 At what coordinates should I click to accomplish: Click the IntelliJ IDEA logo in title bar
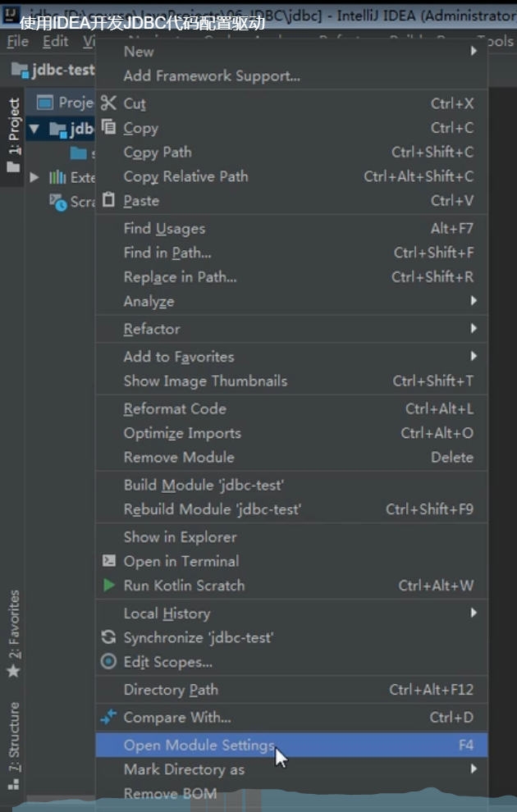click(x=11, y=15)
